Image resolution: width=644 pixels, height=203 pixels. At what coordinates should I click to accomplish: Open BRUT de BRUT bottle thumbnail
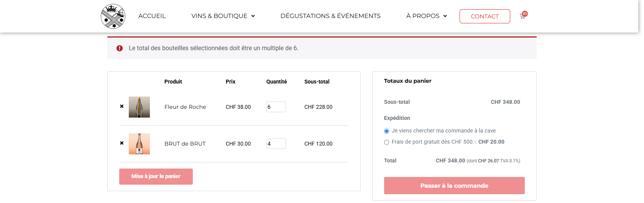point(139,144)
